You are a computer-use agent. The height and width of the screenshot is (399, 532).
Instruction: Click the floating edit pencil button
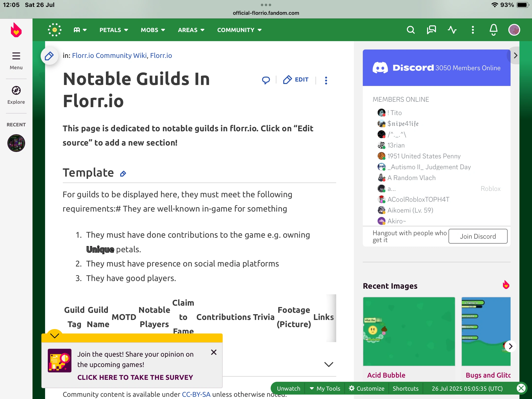coord(49,56)
